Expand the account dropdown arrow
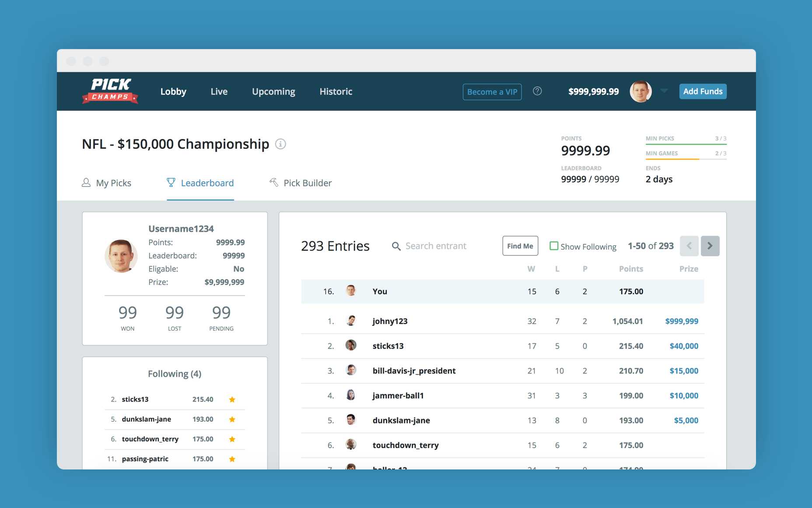Screen dimensions: 812x508 pyautogui.click(x=664, y=91)
